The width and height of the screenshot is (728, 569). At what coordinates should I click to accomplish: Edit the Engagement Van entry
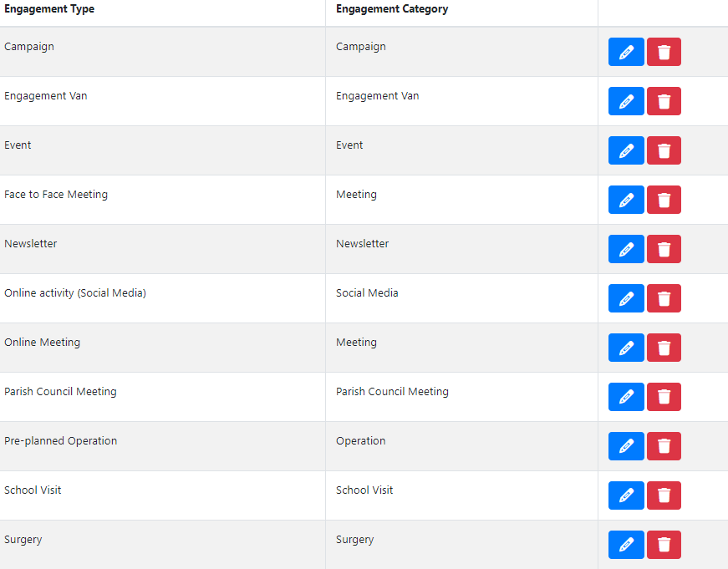click(x=626, y=101)
